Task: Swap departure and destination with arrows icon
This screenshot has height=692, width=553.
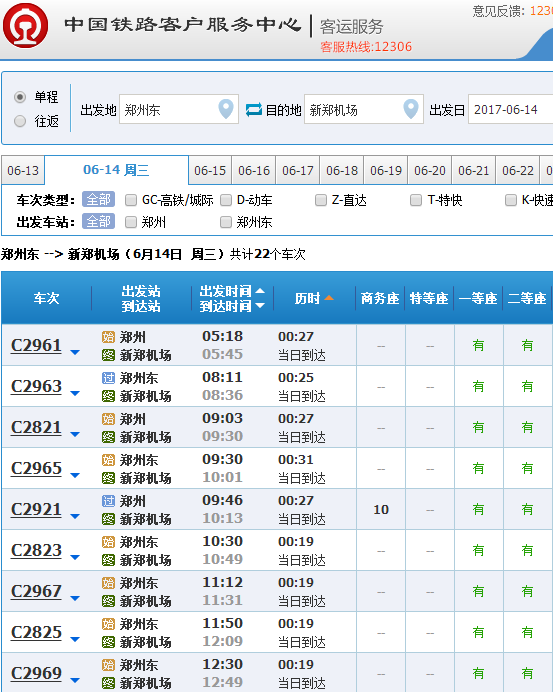Action: pyautogui.click(x=254, y=109)
